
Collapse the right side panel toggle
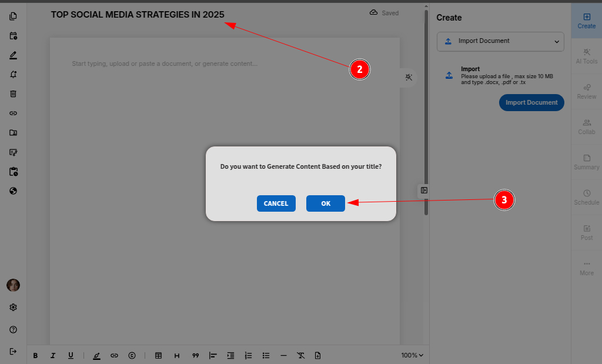(424, 190)
